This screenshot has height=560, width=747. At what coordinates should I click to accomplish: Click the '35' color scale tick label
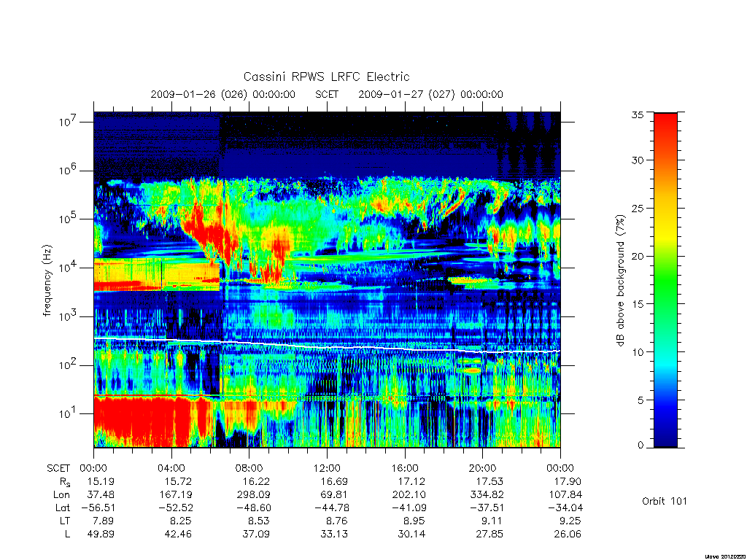(x=638, y=114)
